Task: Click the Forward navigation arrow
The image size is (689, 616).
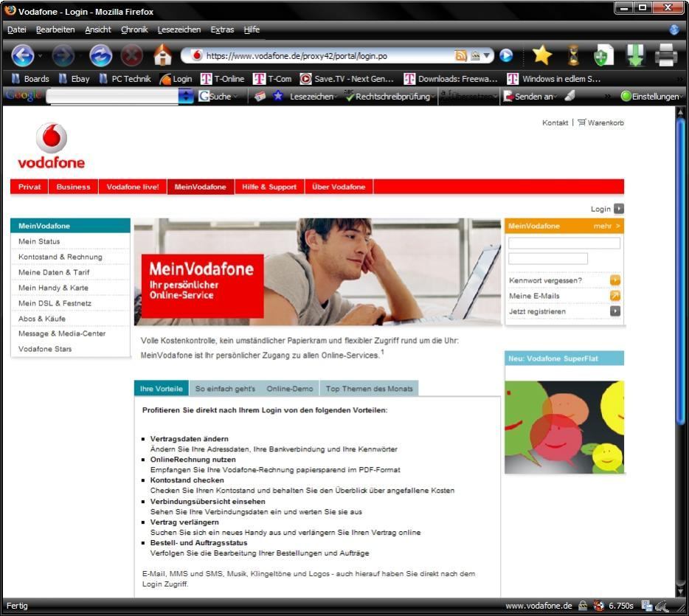Action: (63, 56)
